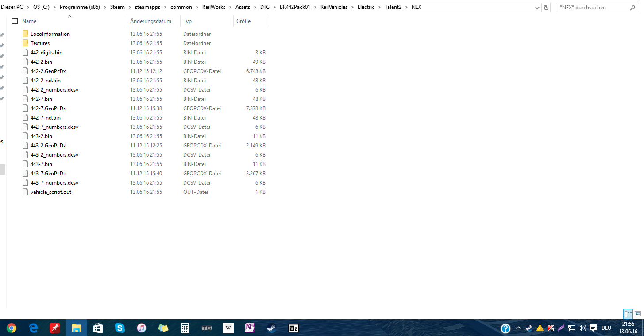Launch iTunes from the taskbar
The image size is (644, 336).
142,328
